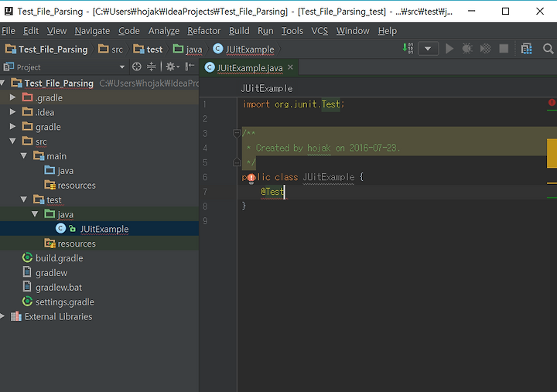Screen dimensions: 557x392
Task: Open the Refactor menu
Action: [x=204, y=31]
